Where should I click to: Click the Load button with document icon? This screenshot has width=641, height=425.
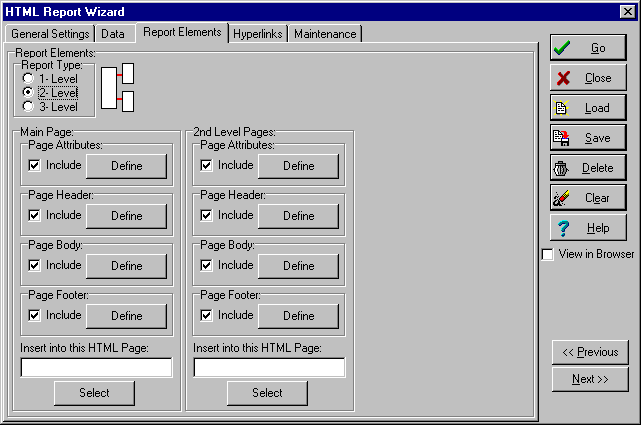click(x=588, y=108)
